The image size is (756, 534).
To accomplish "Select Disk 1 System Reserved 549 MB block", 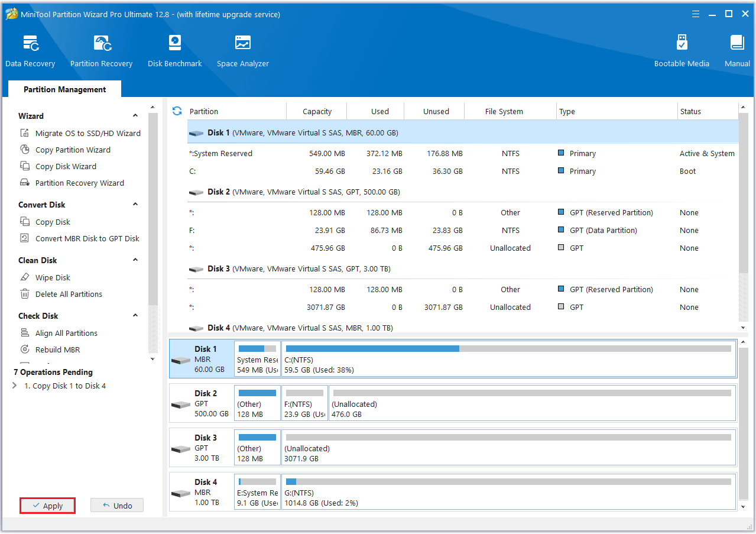I will (x=258, y=359).
